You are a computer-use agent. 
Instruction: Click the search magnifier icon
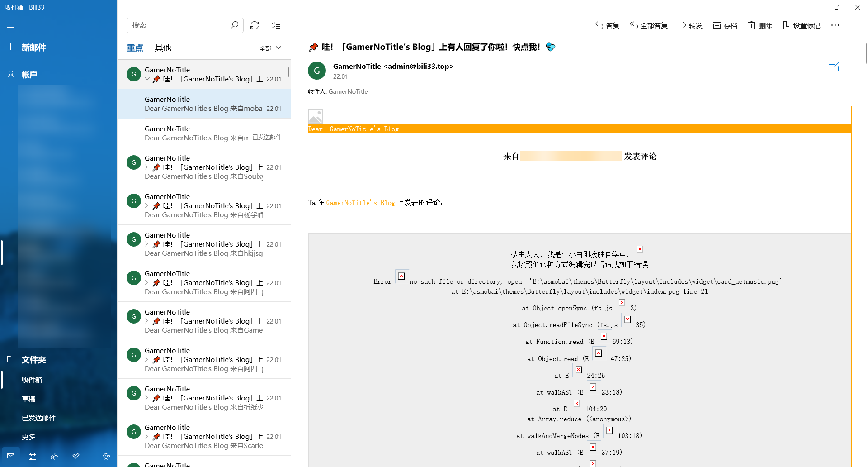(x=234, y=25)
